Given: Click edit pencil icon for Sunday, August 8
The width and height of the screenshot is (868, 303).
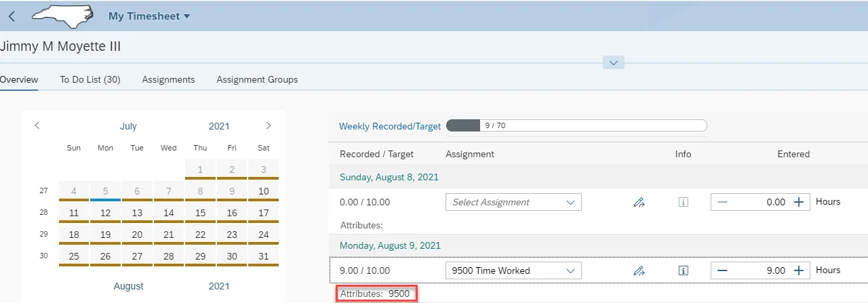Looking at the screenshot, I should point(638,202).
